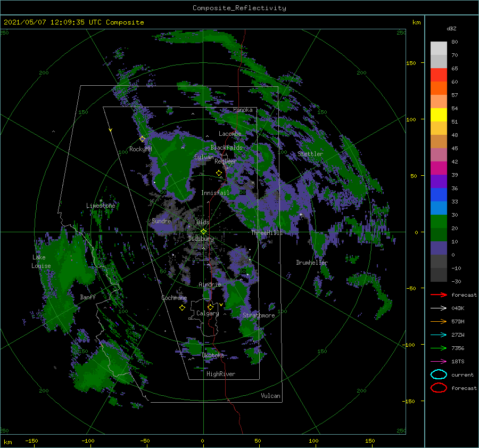Screen dimensions: 479x448
Task: Click yellow diamond marker inside Calgary boundary
Action: [x=210, y=307]
